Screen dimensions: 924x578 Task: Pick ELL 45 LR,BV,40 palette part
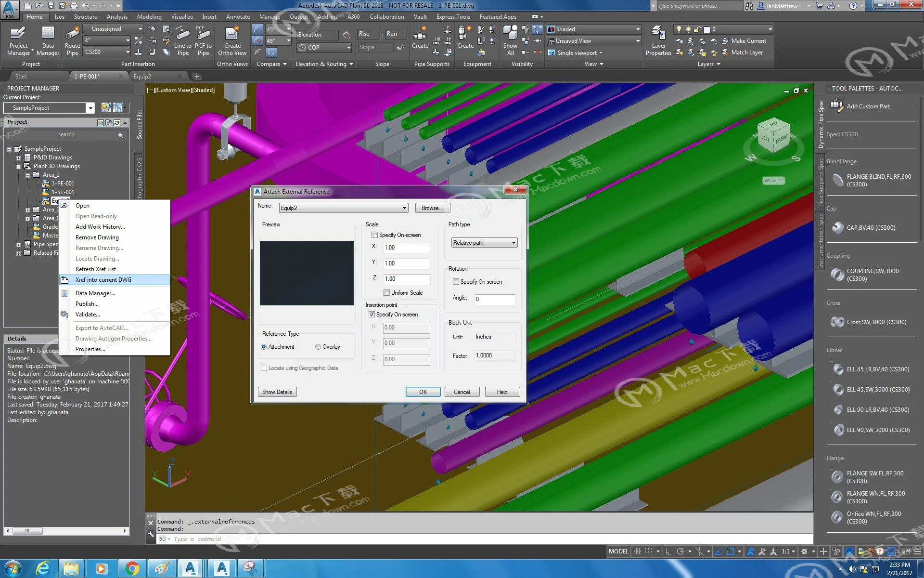[871, 369]
